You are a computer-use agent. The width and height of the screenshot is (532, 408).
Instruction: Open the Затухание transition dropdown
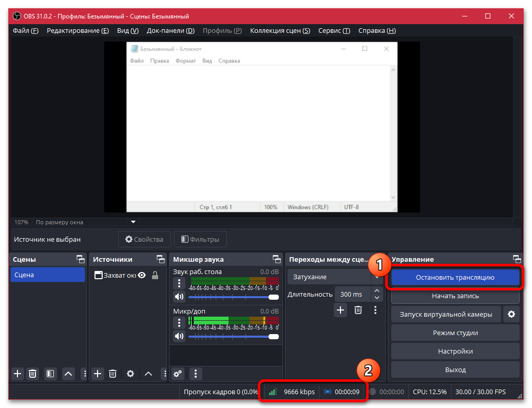pos(335,277)
